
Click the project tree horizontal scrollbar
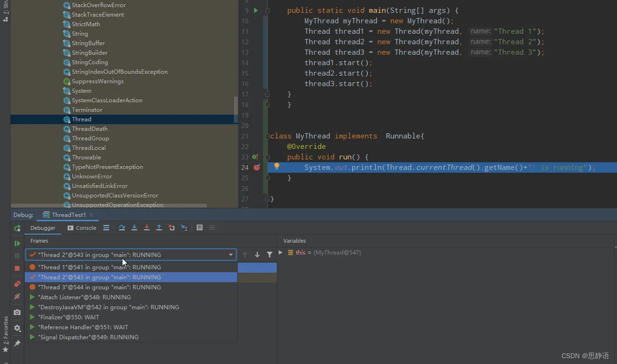[x=109, y=206]
